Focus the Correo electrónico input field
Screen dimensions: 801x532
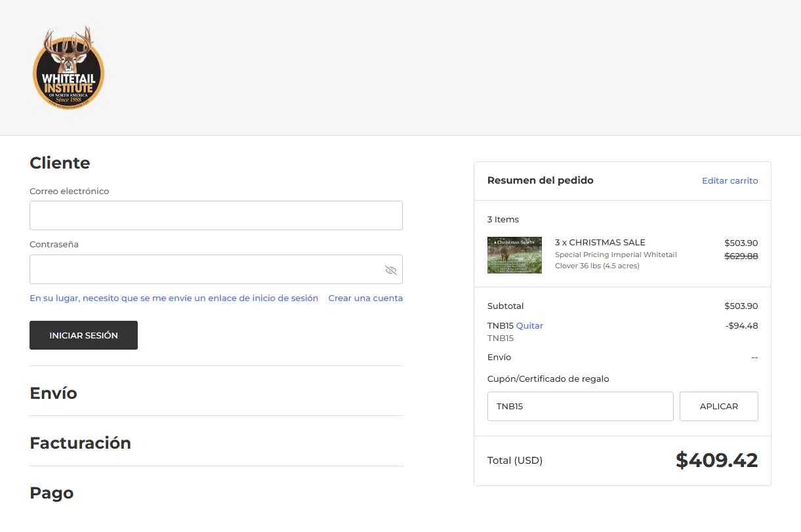pyautogui.click(x=216, y=215)
